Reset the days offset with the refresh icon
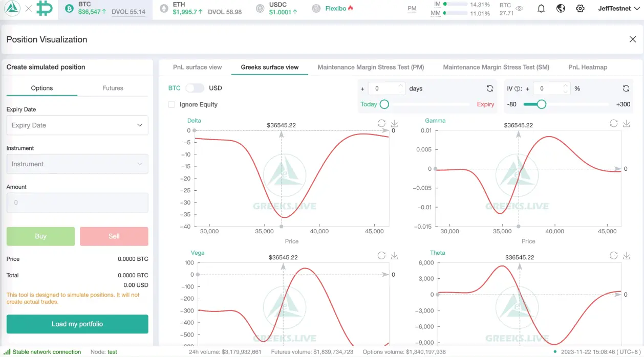This screenshot has height=357, width=644. pyautogui.click(x=490, y=88)
